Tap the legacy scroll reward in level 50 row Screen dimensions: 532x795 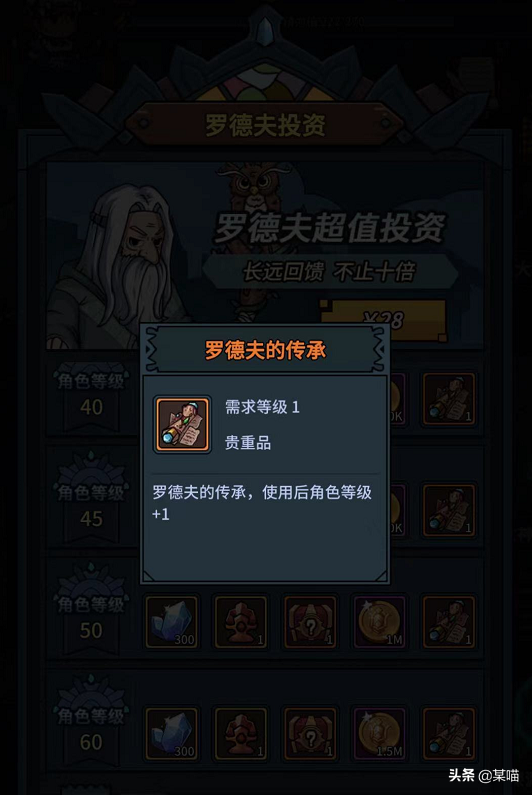tap(449, 622)
